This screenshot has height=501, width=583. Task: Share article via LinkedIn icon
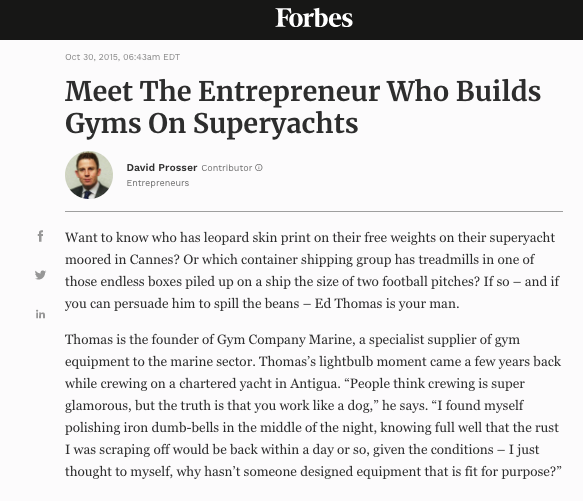(41, 315)
